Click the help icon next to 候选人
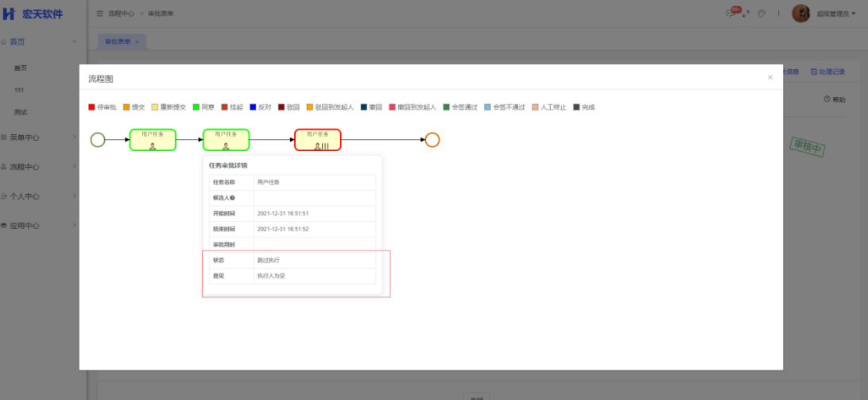This screenshot has height=400, width=868. (232, 198)
